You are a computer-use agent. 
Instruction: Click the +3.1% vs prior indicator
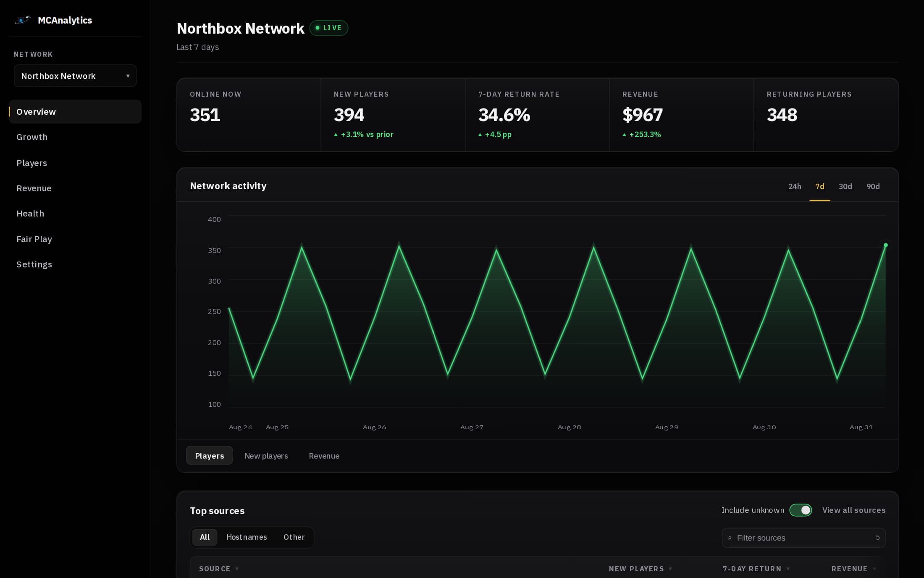coord(364,135)
